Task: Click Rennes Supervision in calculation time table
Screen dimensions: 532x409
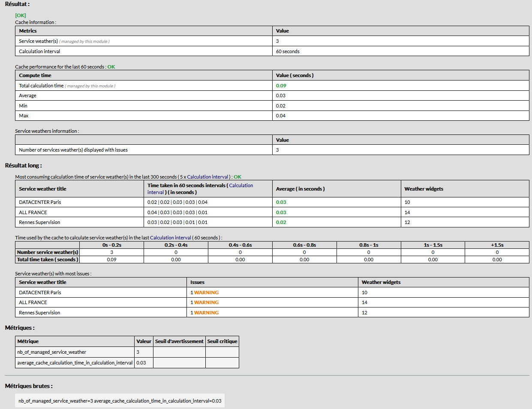Action: coord(39,222)
